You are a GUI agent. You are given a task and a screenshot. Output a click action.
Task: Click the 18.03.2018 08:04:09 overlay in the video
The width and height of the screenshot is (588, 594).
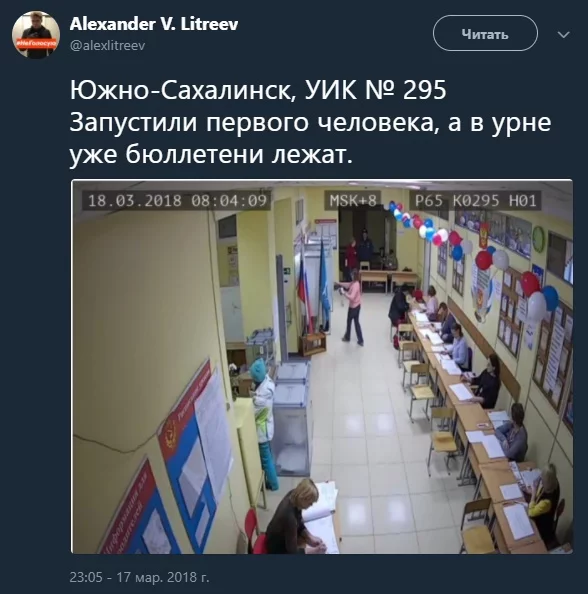177,200
